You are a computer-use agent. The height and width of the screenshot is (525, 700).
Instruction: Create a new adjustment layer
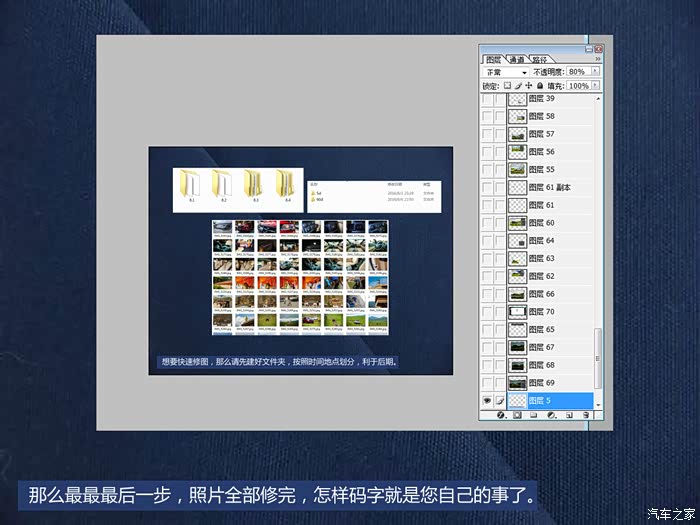[551, 414]
